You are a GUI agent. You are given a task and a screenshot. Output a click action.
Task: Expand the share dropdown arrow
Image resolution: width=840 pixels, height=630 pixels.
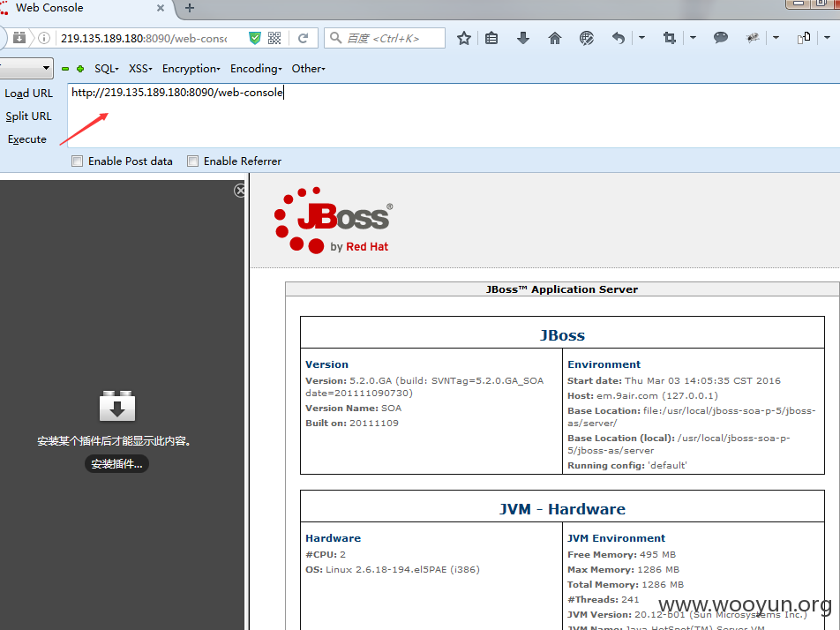pyautogui.click(x=827, y=38)
